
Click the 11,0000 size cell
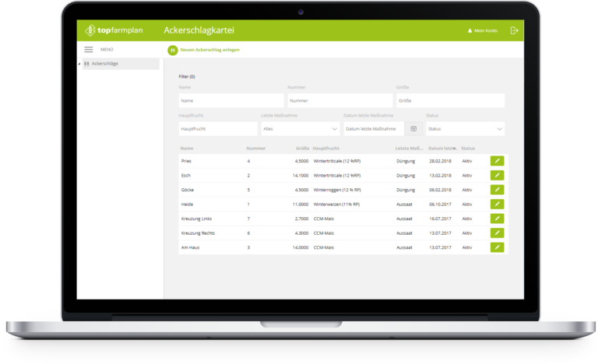point(301,205)
